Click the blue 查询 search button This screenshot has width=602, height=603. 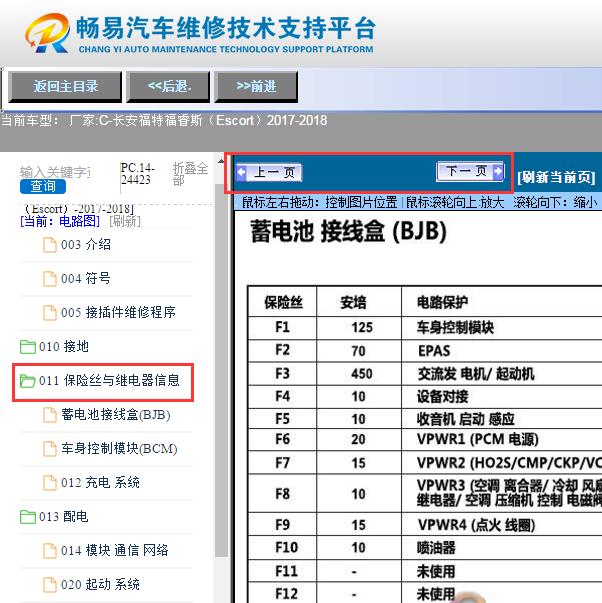(43, 187)
